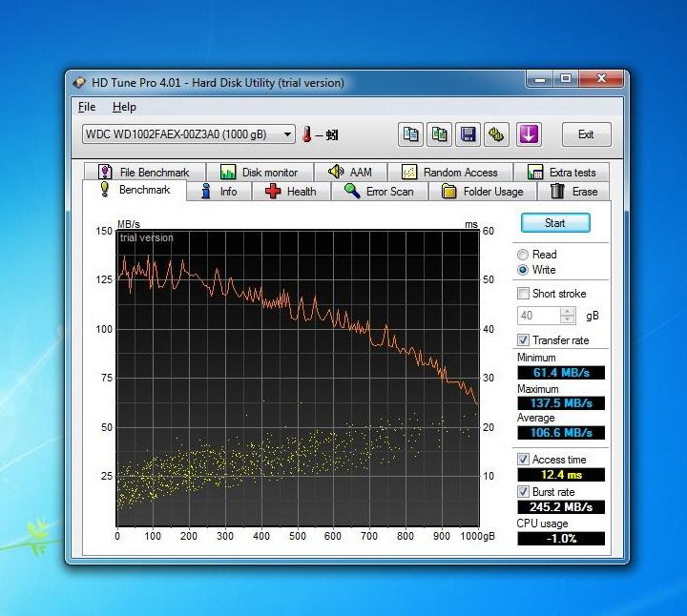Screen dimensions: 687x616
Task: Enable the Short stroke checkbox
Action: pyautogui.click(x=523, y=294)
